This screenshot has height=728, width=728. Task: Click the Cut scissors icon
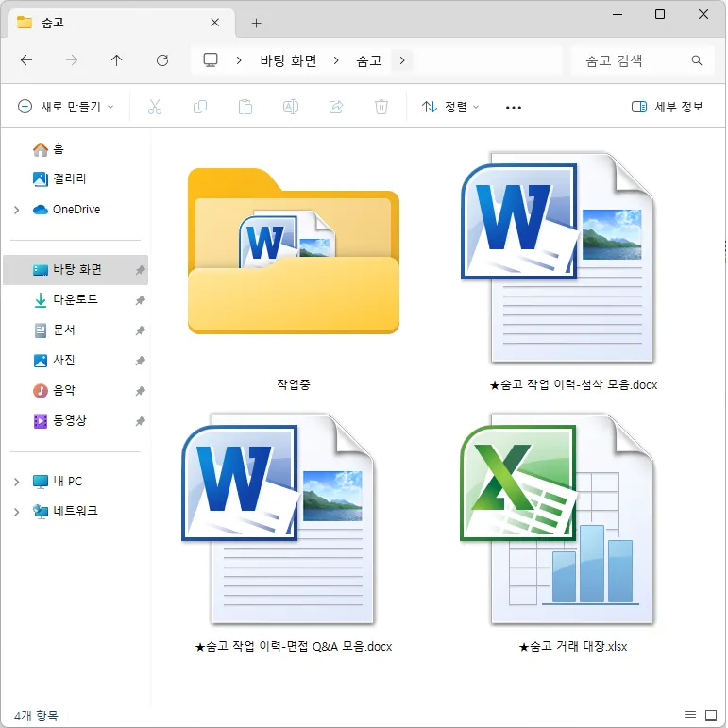155,107
